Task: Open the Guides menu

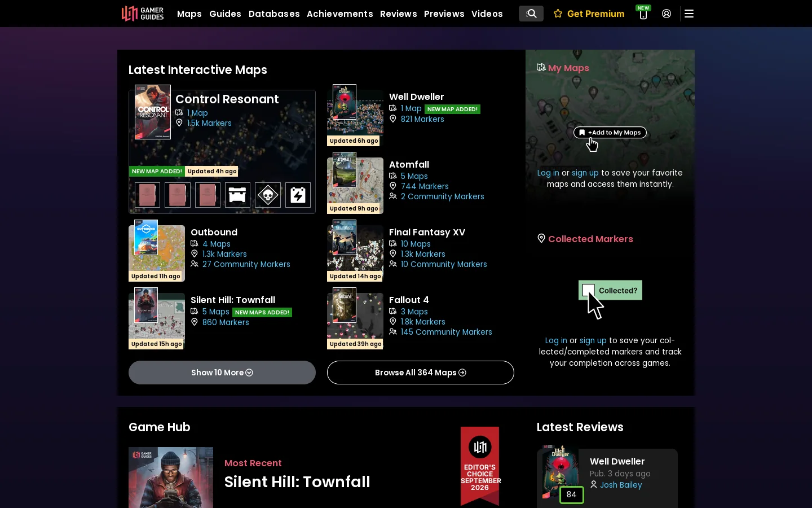Action: click(x=225, y=14)
